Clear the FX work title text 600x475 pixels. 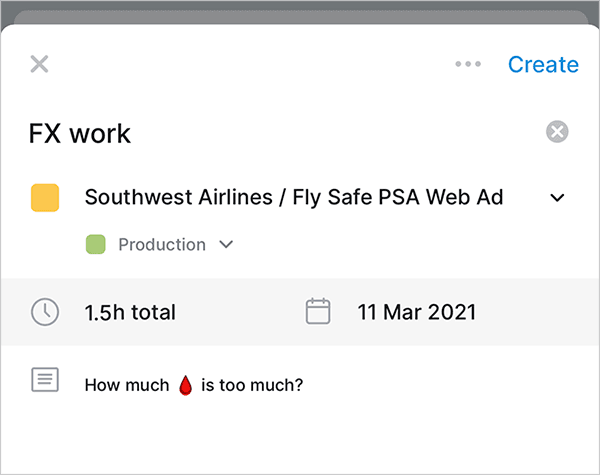557,132
